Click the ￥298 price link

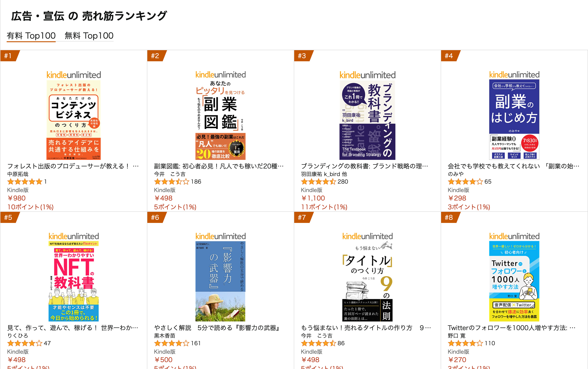tap(457, 198)
